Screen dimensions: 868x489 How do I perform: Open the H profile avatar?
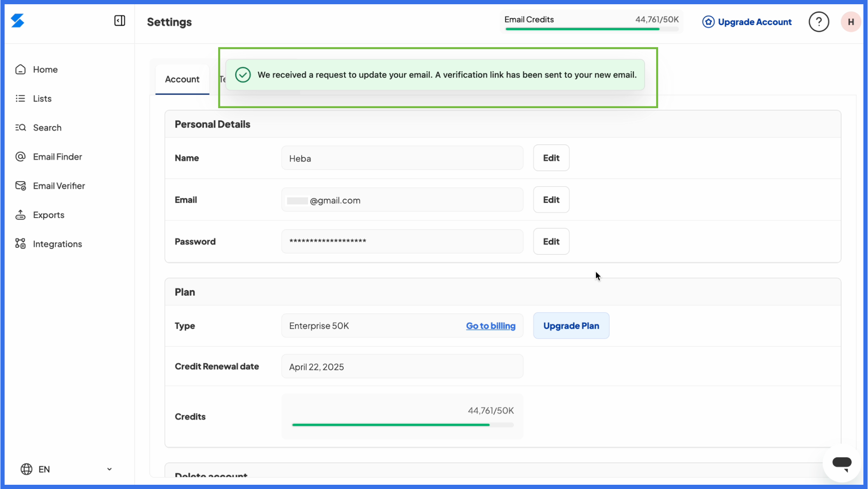coord(851,22)
